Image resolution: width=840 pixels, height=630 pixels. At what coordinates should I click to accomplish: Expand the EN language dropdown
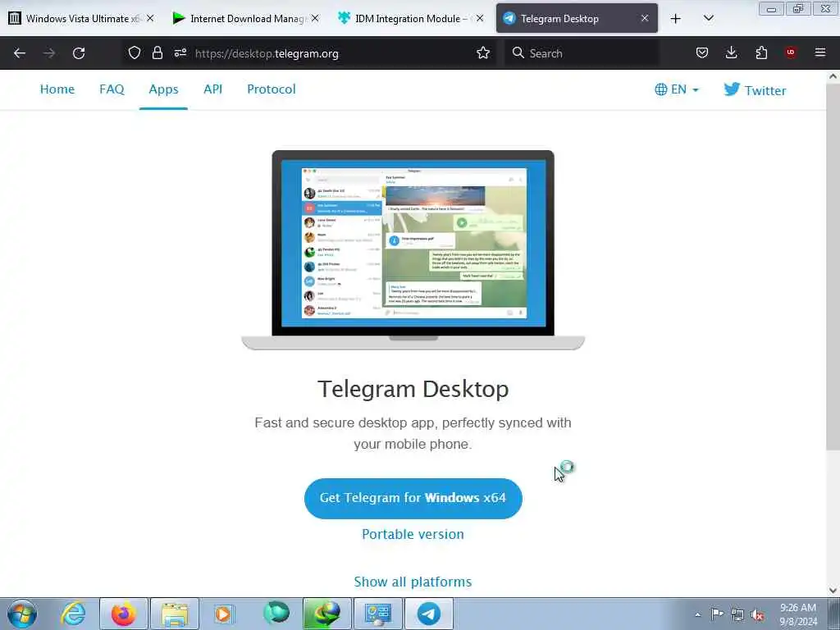677,89
